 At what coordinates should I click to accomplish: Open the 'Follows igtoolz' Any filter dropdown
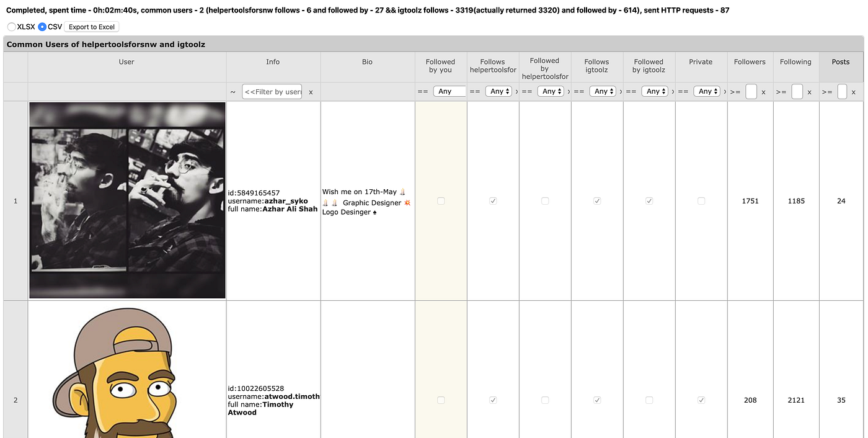pyautogui.click(x=603, y=91)
